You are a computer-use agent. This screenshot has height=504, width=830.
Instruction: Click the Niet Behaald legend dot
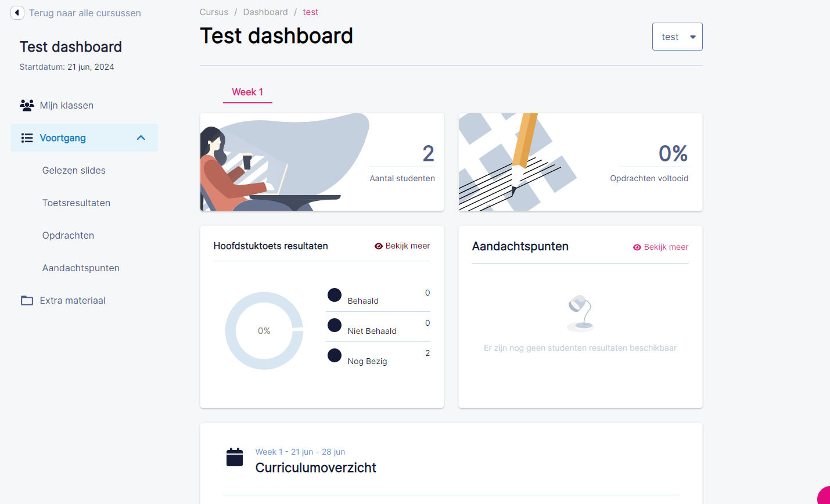point(335,325)
